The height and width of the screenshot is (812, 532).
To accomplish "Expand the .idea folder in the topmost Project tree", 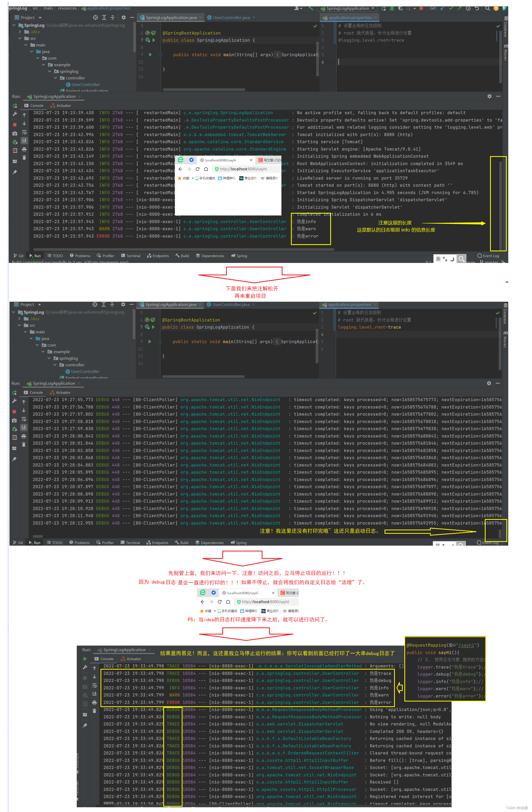I will click(x=20, y=32).
